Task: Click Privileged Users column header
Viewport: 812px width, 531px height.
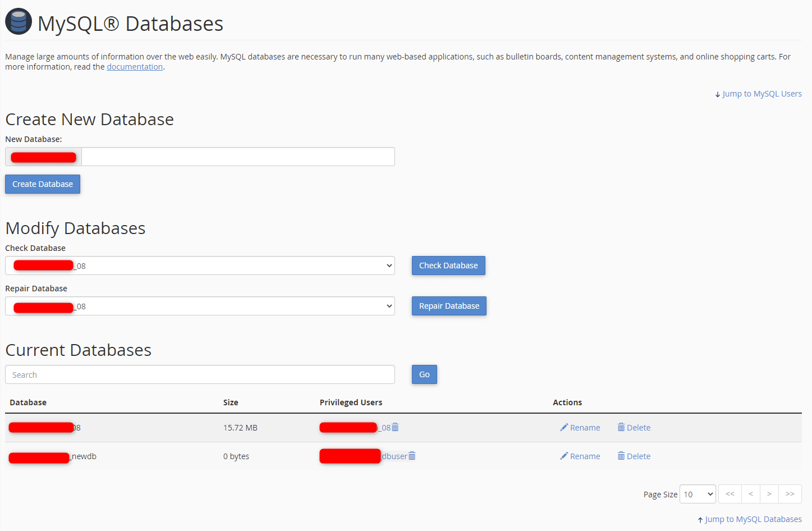Action: [351, 402]
